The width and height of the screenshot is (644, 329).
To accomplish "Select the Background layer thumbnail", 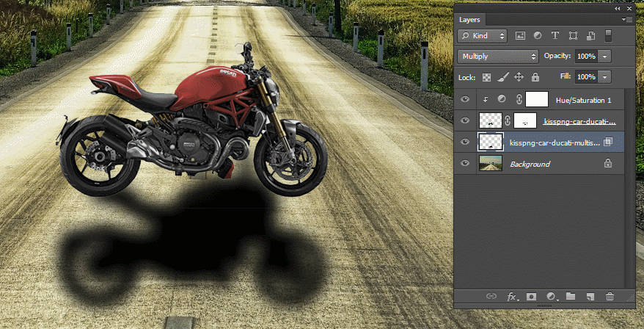I will point(491,163).
